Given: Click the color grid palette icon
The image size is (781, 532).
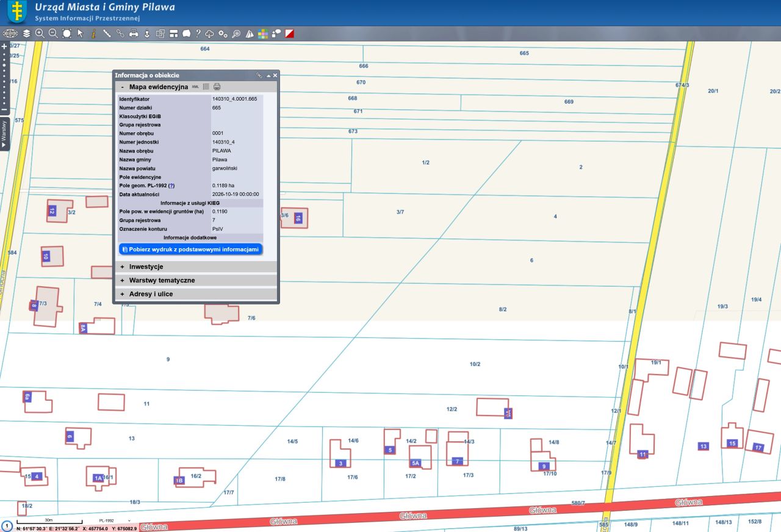Looking at the screenshot, I should 262,34.
